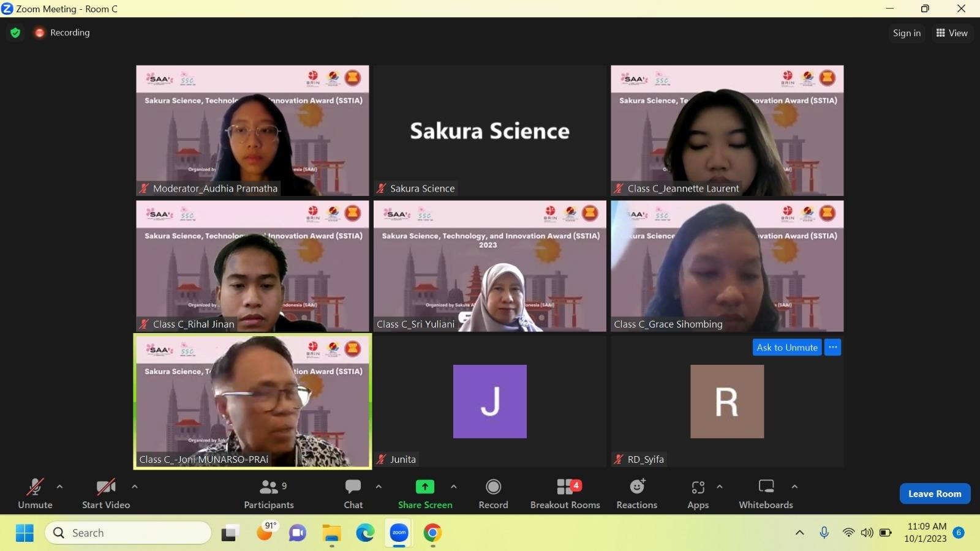Turn on camera with Start Video

point(106,493)
